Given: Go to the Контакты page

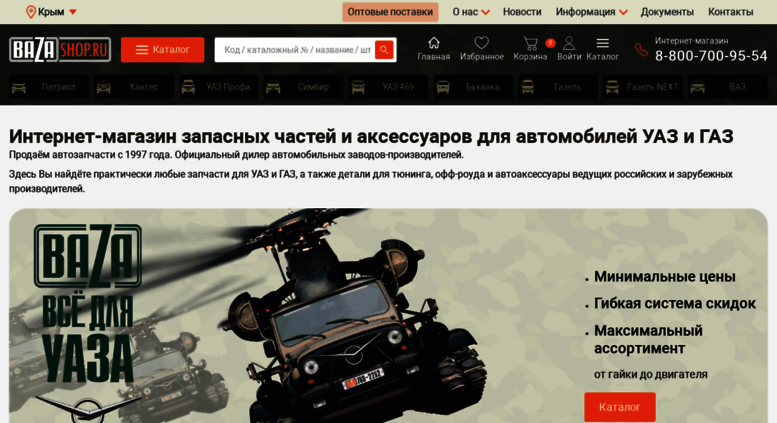Looking at the screenshot, I should [x=730, y=12].
